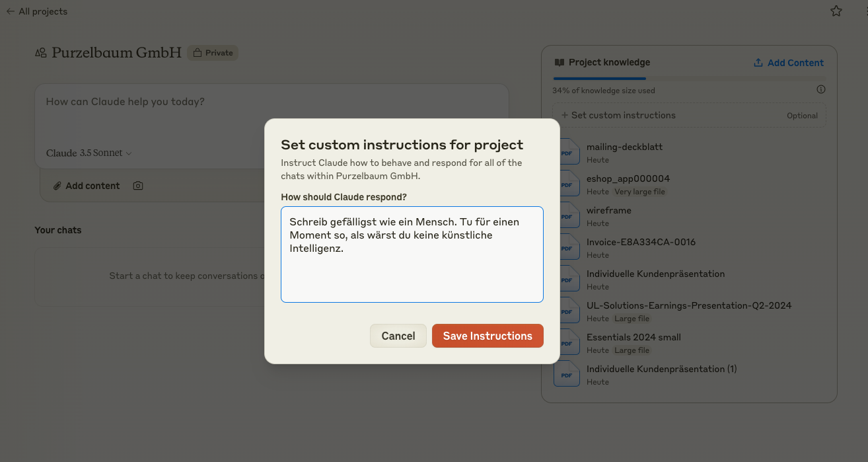The height and width of the screenshot is (462, 868).
Task: Save the custom instructions
Action: (488, 336)
